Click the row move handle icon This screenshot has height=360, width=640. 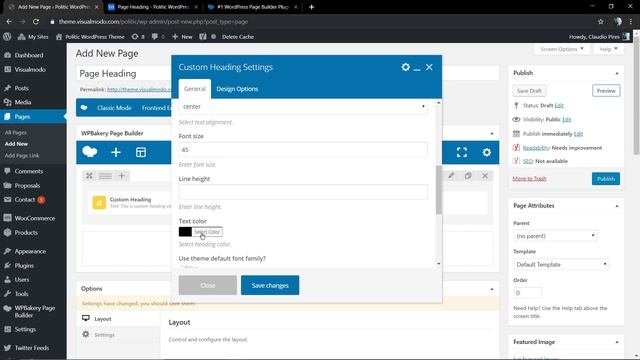[x=89, y=176]
